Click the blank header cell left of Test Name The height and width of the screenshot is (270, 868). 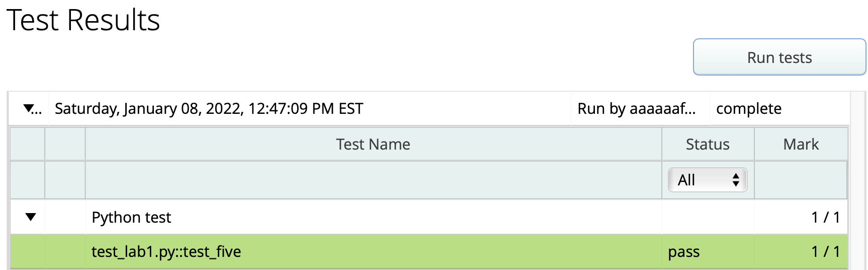point(65,145)
